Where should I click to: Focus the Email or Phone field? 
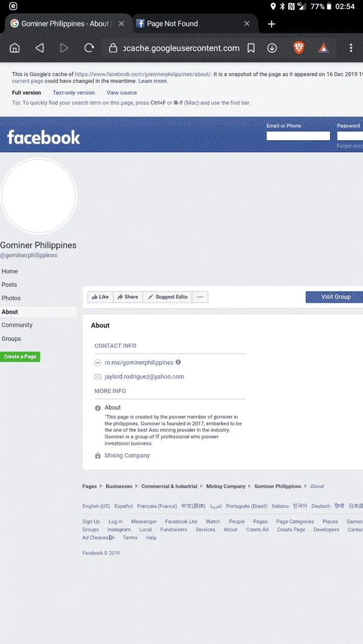(299, 136)
